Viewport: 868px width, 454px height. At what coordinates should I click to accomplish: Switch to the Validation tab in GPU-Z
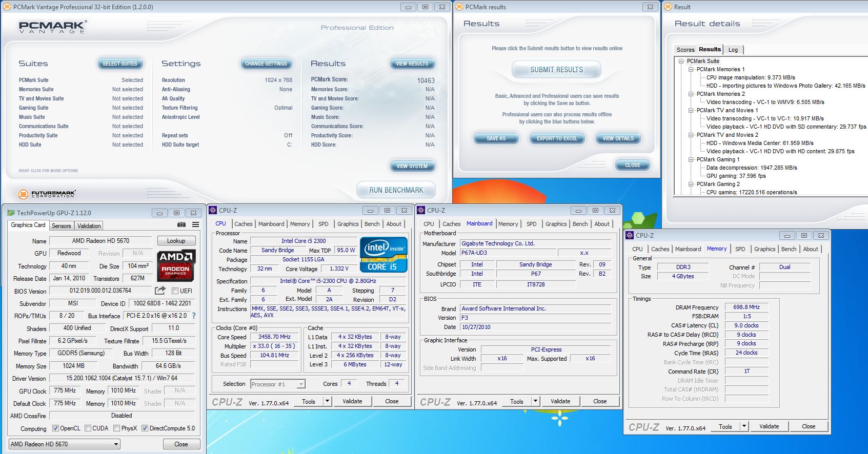(x=89, y=226)
